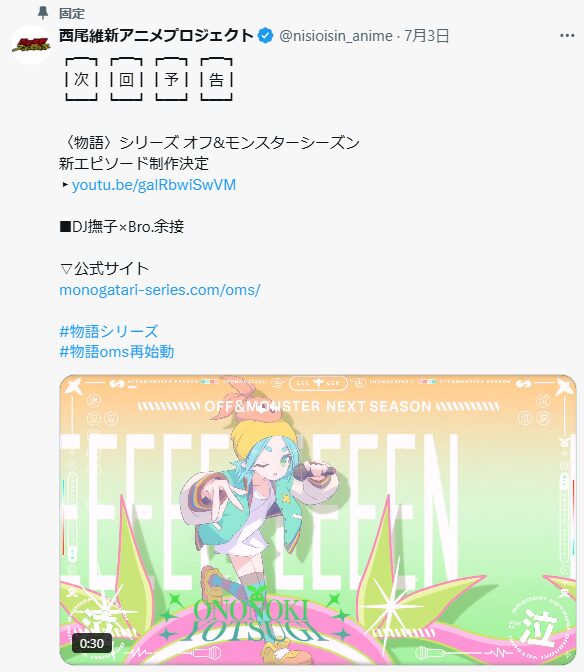Click the 固定 pinned label
Image resolution: width=584 pixels, height=672 pixels.
tap(72, 13)
